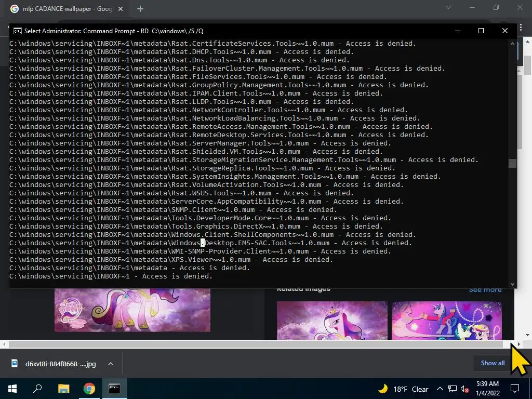Screen dimensions: 532x399
Task: Click the muted volume tray icon
Action: point(464,389)
